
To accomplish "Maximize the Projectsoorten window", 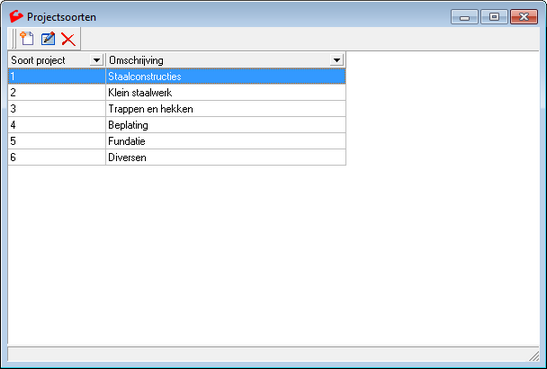I will pos(494,17).
